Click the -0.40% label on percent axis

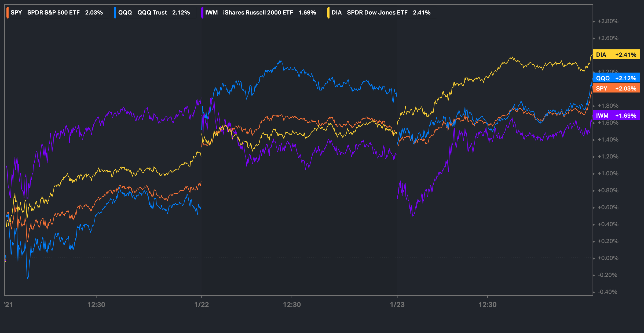607,292
